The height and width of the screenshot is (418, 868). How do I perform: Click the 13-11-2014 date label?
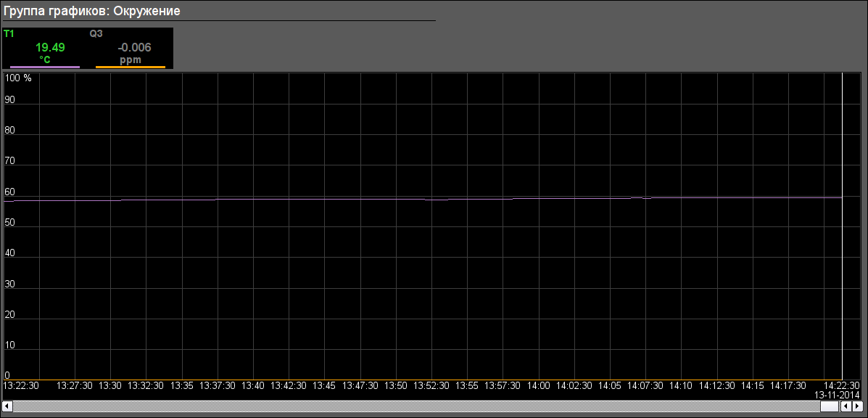click(x=838, y=395)
